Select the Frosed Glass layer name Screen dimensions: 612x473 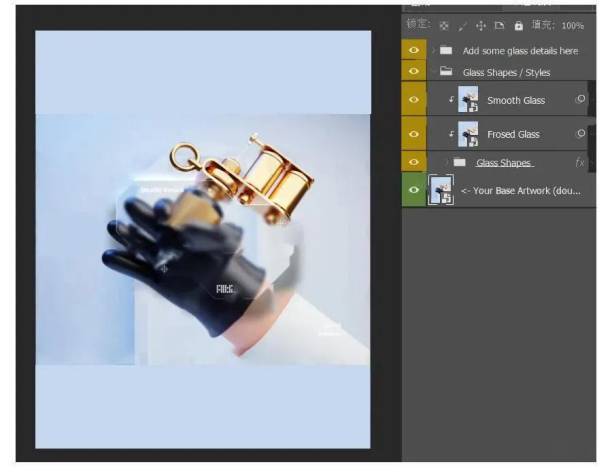pos(512,134)
